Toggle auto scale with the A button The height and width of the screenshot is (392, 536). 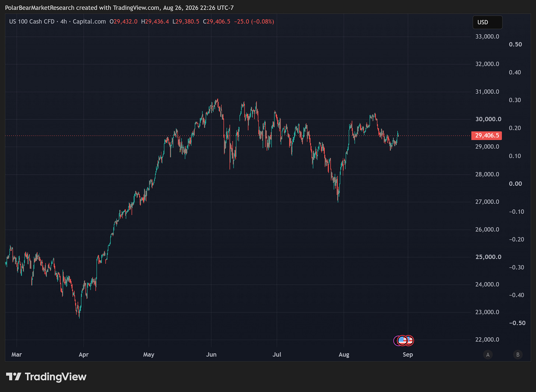click(x=488, y=354)
